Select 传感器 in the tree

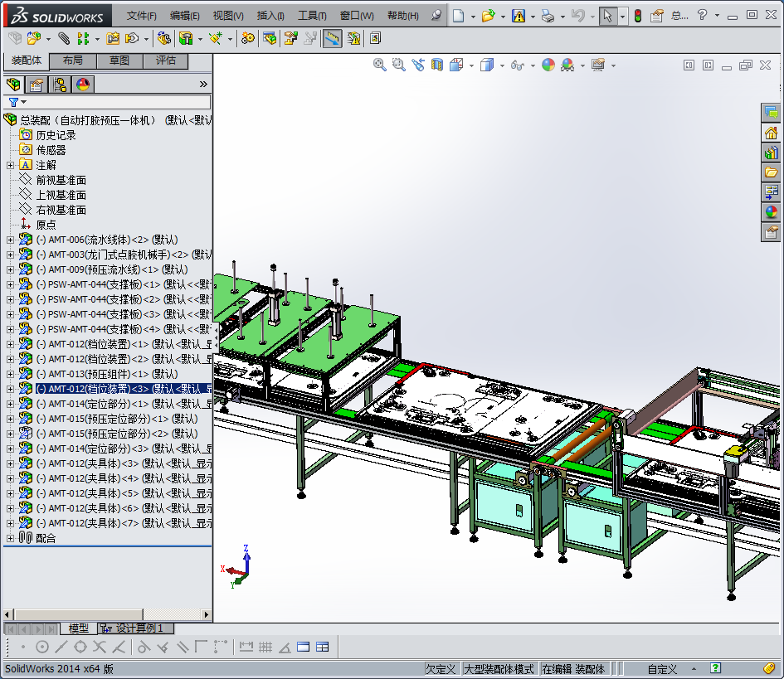tap(51, 150)
